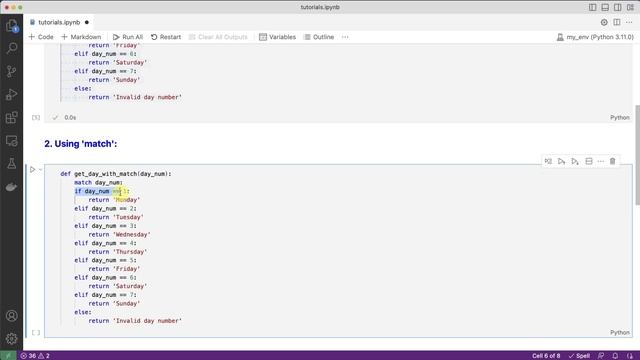
Task: Execute cell and below from cell toolbar
Action: pyautogui.click(x=575, y=161)
